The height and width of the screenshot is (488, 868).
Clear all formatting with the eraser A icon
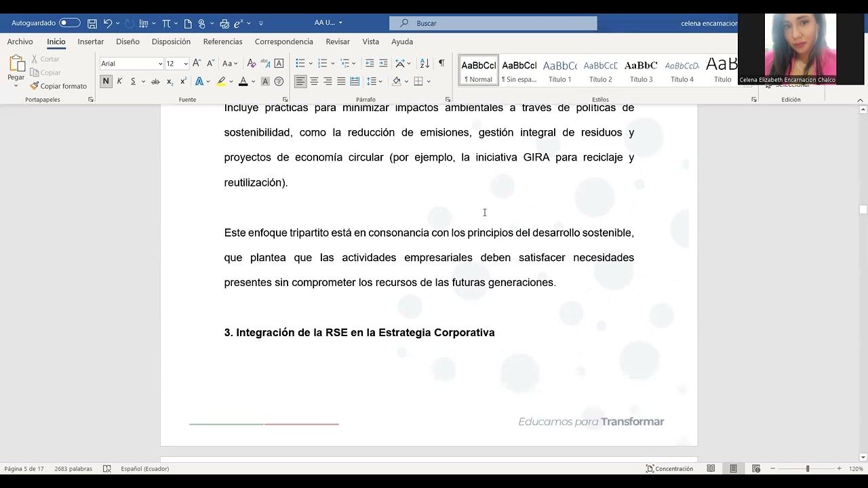pos(252,63)
